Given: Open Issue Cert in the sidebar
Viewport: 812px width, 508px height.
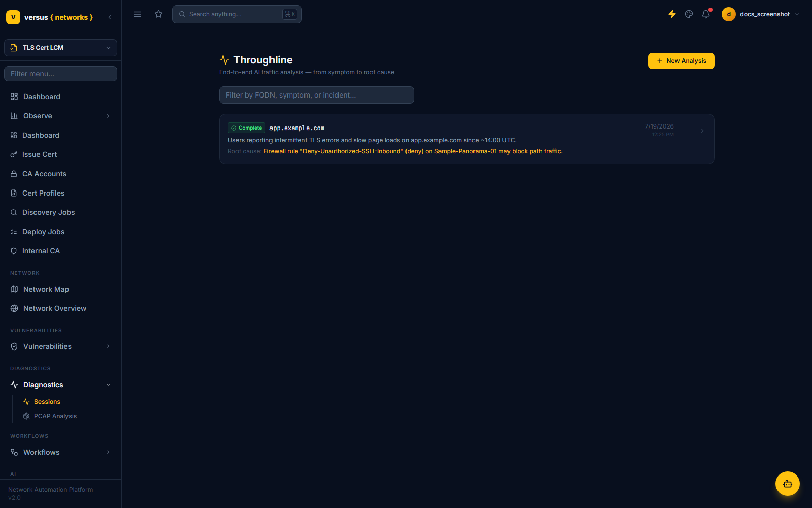Looking at the screenshot, I should (x=60, y=154).
